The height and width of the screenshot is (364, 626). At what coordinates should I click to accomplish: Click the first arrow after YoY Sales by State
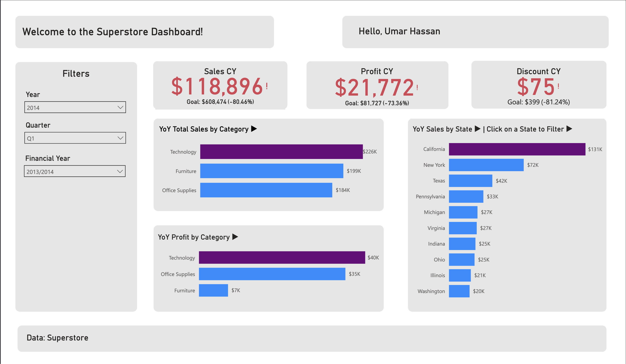click(477, 129)
